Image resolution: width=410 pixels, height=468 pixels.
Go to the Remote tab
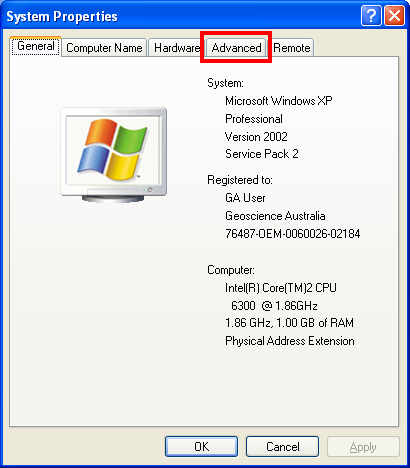click(292, 48)
